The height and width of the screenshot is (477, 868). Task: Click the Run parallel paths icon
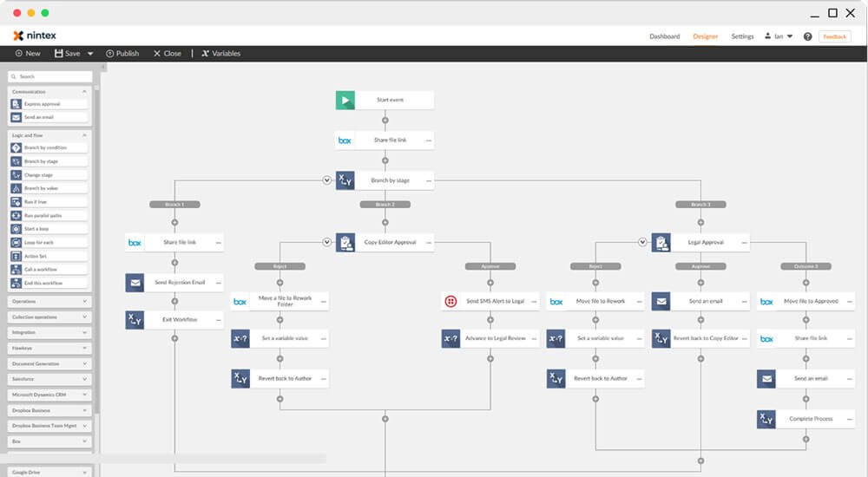[16, 215]
